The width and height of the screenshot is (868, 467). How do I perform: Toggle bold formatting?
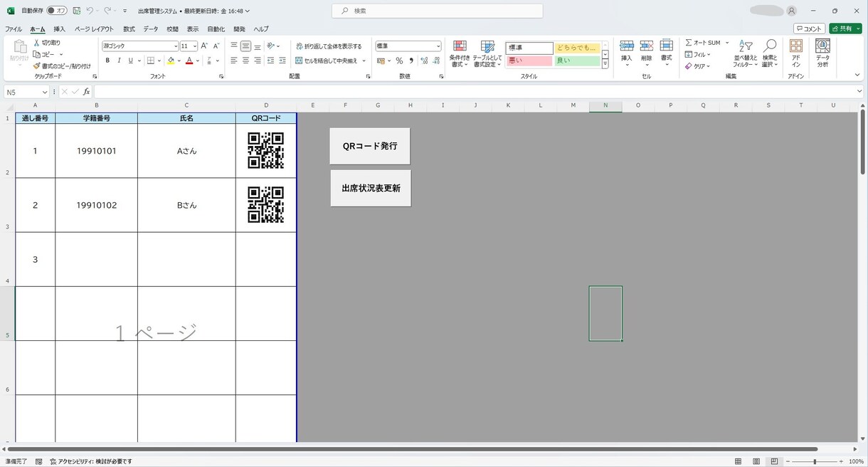click(x=107, y=61)
